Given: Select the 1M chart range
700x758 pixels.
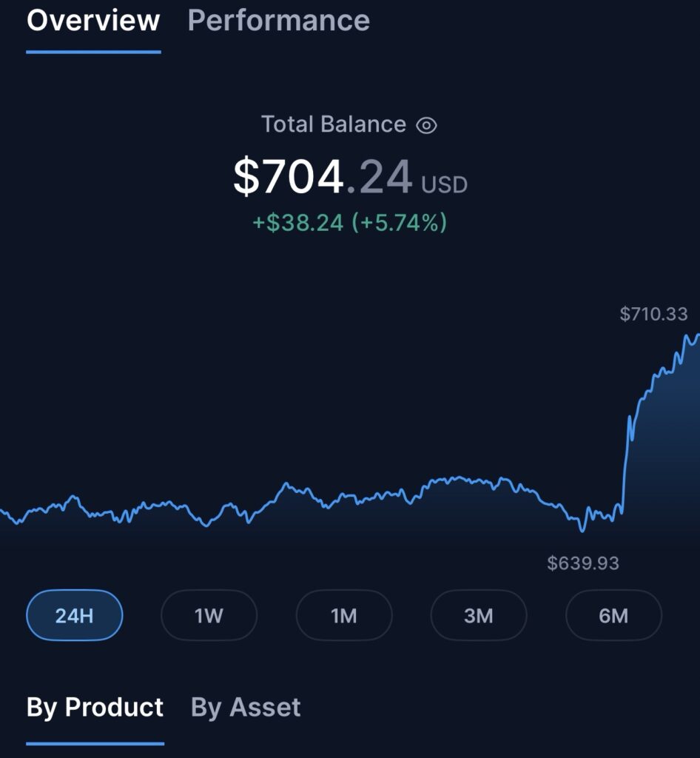Looking at the screenshot, I should click(x=344, y=615).
